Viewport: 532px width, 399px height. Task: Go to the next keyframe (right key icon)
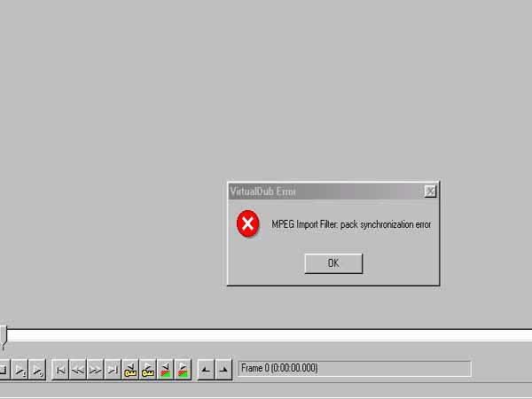coord(148,370)
